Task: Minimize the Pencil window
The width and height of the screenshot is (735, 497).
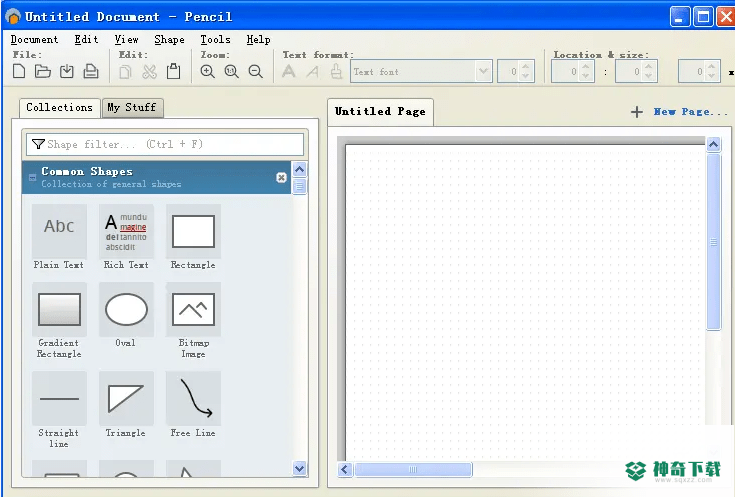Action: 679,17
